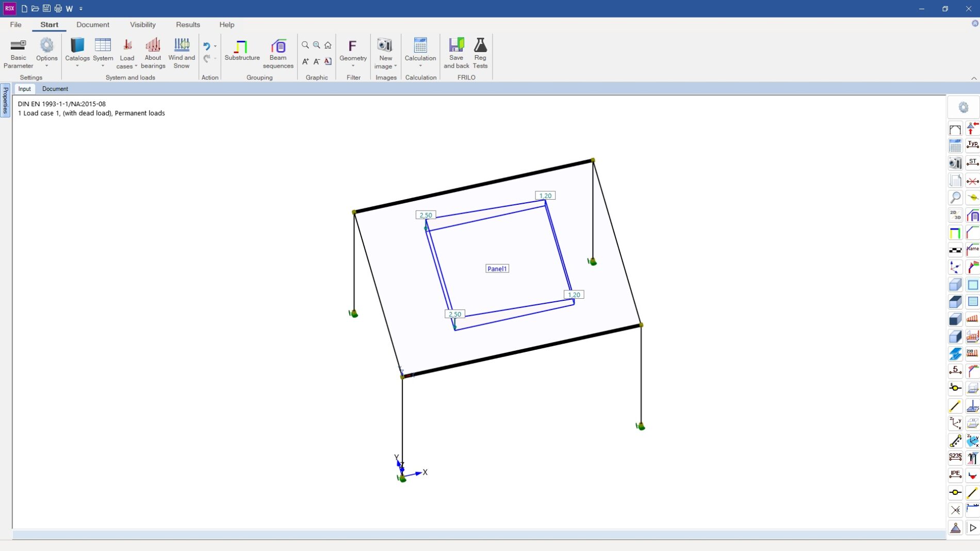Expand the undo history arrow
The image size is (980, 551).
coord(215,46)
